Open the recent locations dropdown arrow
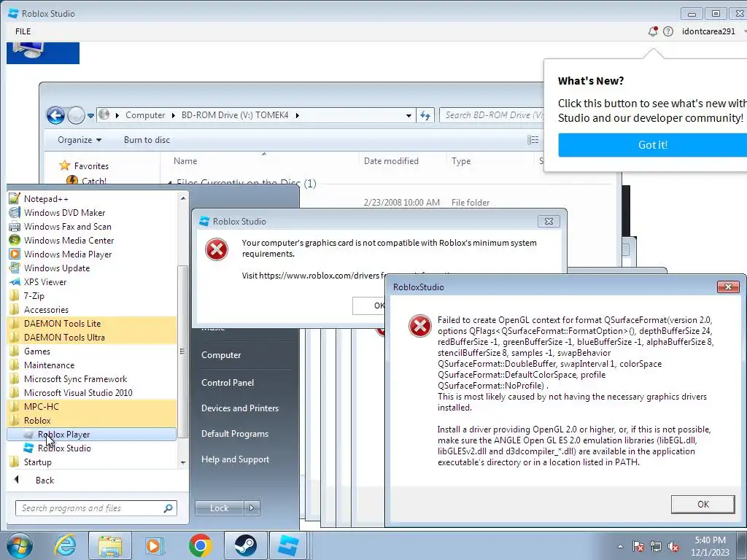This screenshot has width=747, height=560. 90,116
